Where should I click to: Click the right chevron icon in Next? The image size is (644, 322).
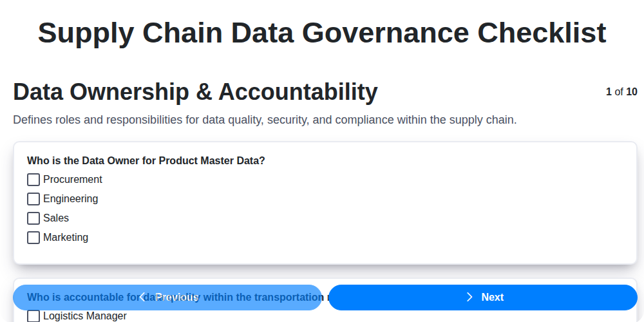click(469, 297)
